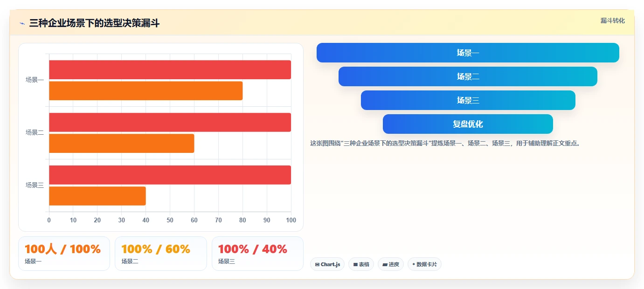Click the description text starting 这张图围绕
The height and width of the screenshot is (289, 644).
pyautogui.click(x=445, y=144)
